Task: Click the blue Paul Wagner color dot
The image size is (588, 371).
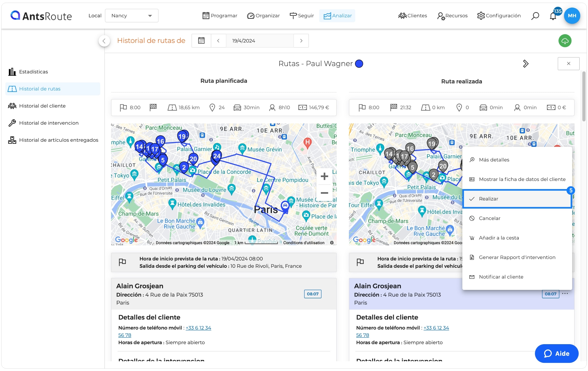Action: (359, 64)
